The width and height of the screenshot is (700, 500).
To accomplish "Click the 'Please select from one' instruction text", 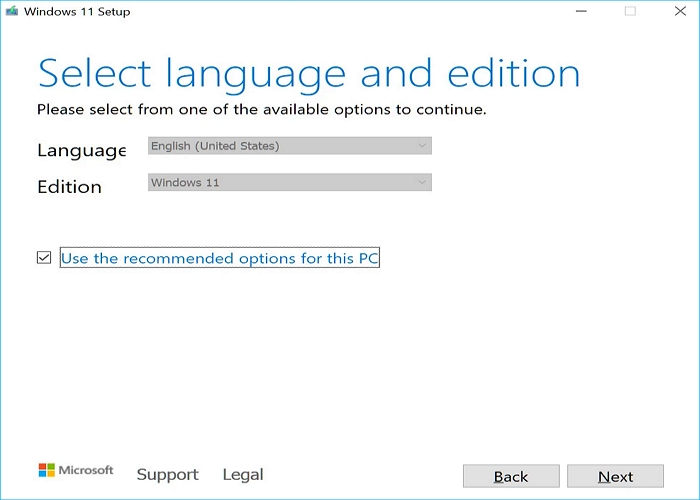I will coord(262,109).
